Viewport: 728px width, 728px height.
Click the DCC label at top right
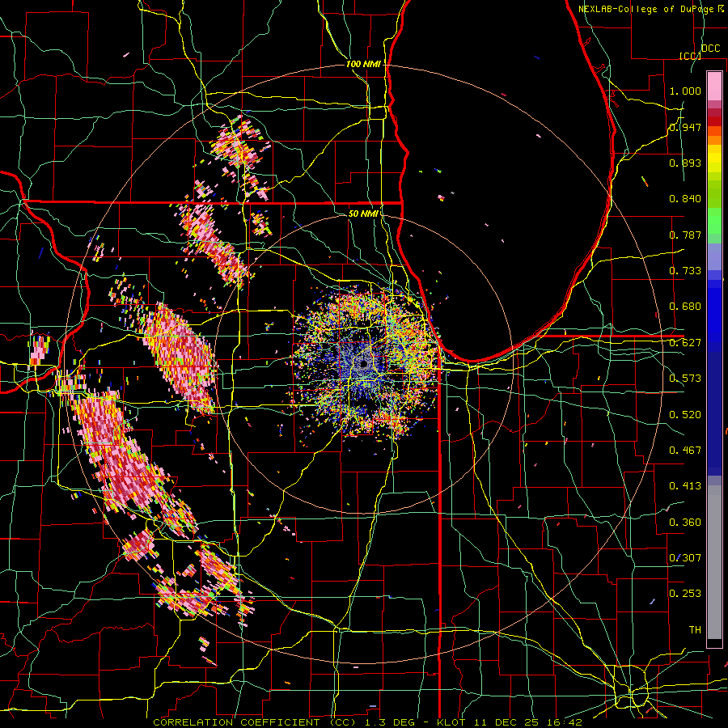pyautogui.click(x=711, y=49)
